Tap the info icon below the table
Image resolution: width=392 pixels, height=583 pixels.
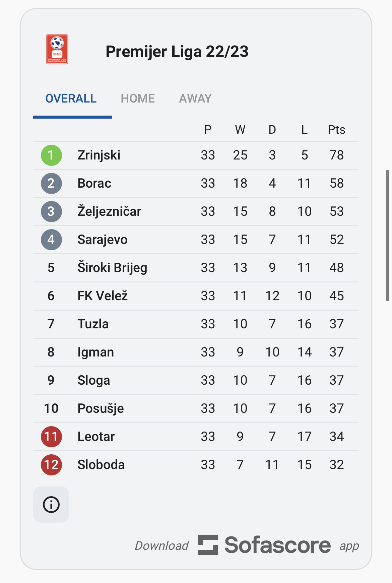[51, 505]
